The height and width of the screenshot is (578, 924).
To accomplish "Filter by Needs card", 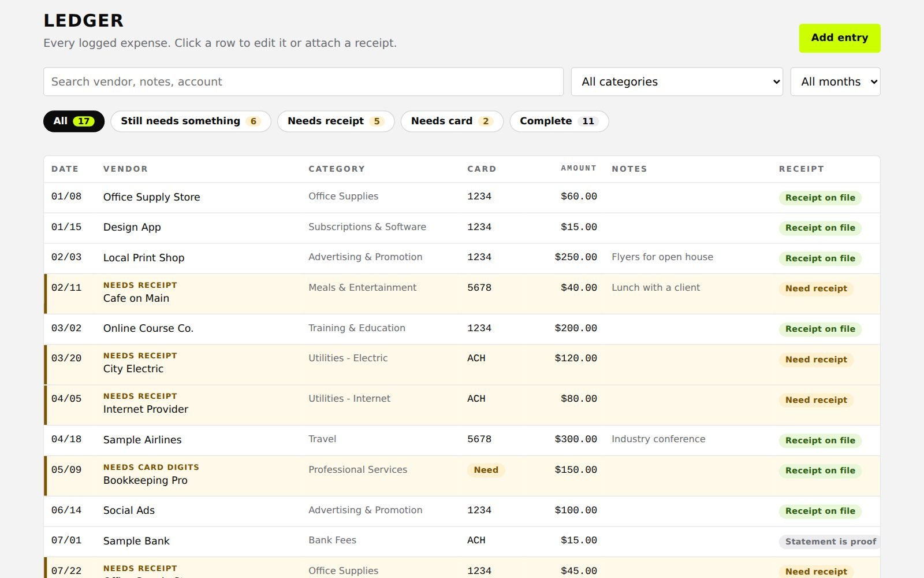I will point(452,121).
